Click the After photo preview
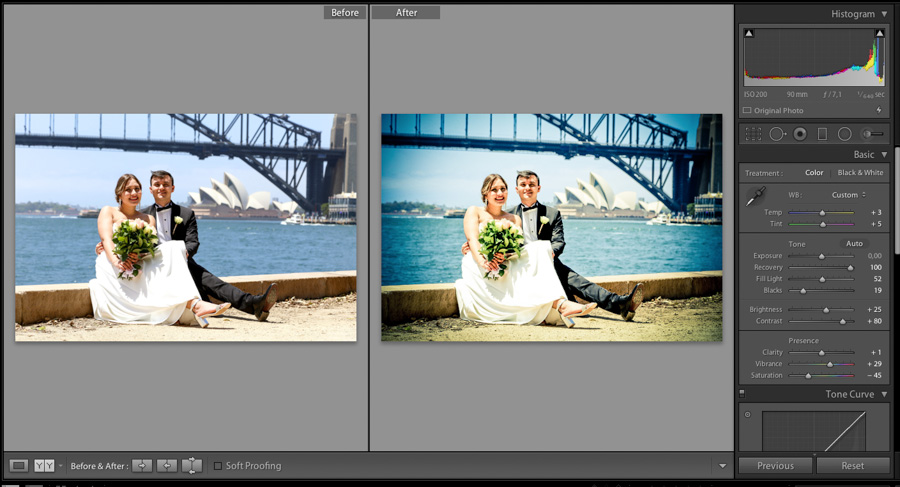900x487 pixels. point(552,227)
